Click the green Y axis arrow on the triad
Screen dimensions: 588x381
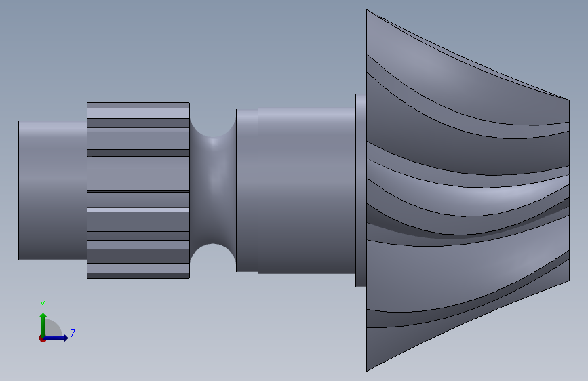click(43, 324)
